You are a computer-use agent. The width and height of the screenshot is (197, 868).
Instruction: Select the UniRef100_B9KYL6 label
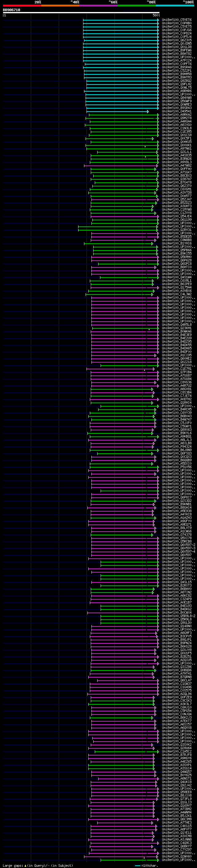point(177,433)
